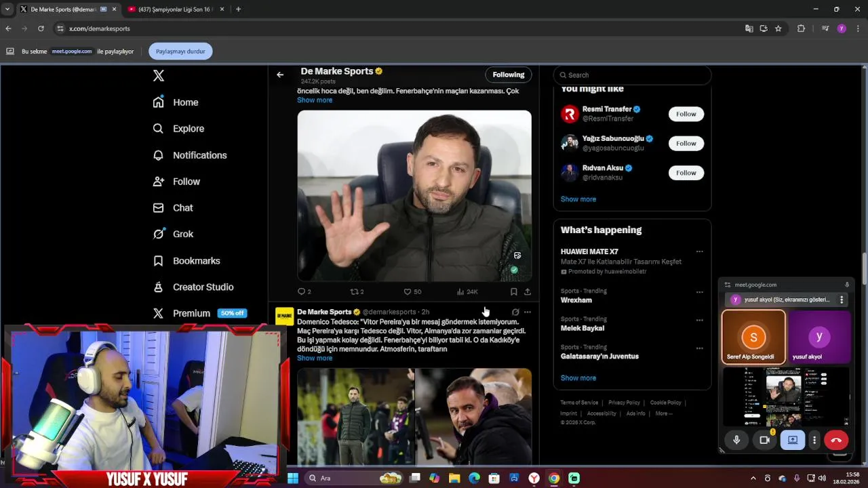This screenshot has width=868, height=488.
Task: Click the back arrow beside De Marke Sports
Action: click(x=280, y=75)
